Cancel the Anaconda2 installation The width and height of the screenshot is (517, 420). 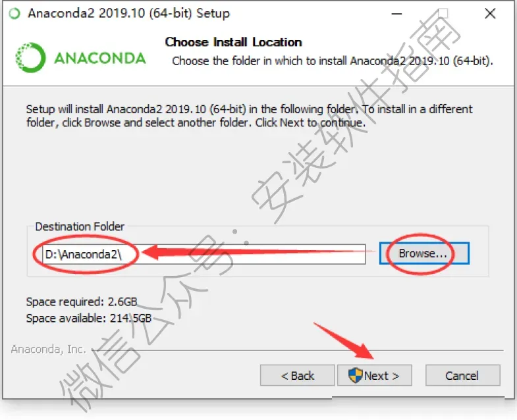[462, 375]
